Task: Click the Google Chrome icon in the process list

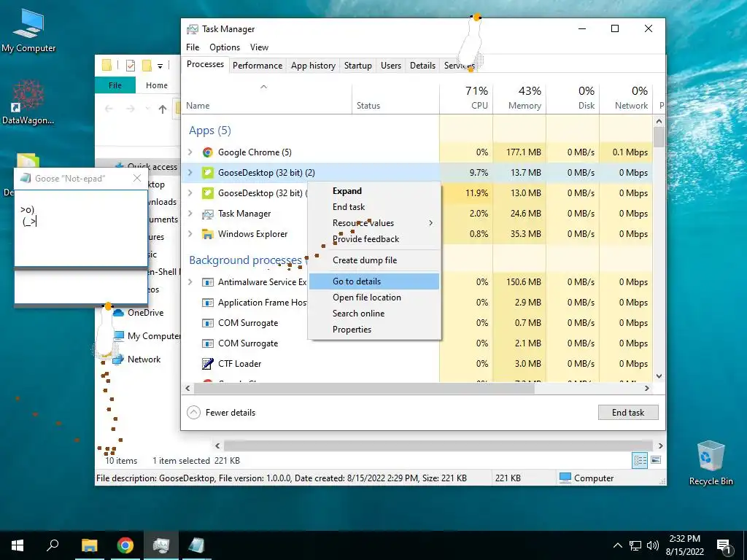Action: click(x=207, y=152)
